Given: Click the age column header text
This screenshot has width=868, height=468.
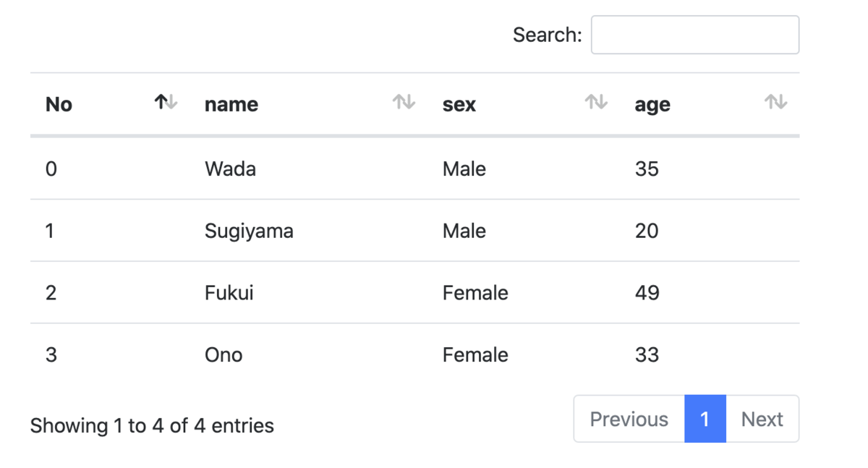Looking at the screenshot, I should [x=652, y=106].
